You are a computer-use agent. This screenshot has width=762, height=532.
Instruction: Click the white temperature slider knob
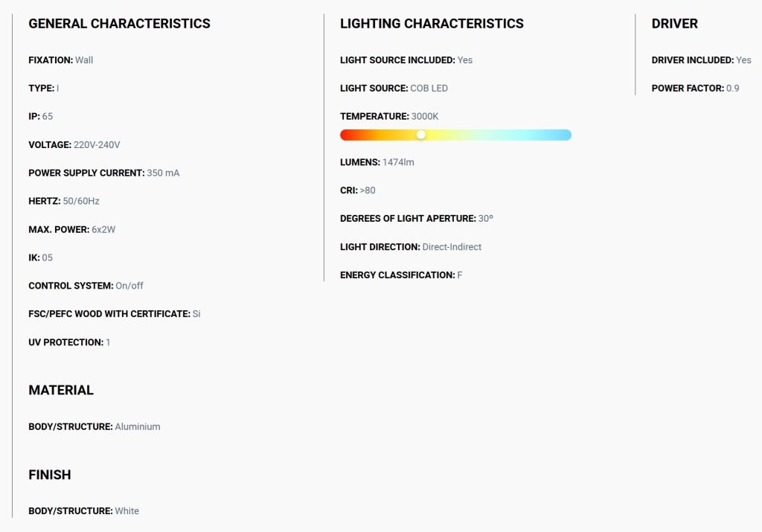[421, 135]
